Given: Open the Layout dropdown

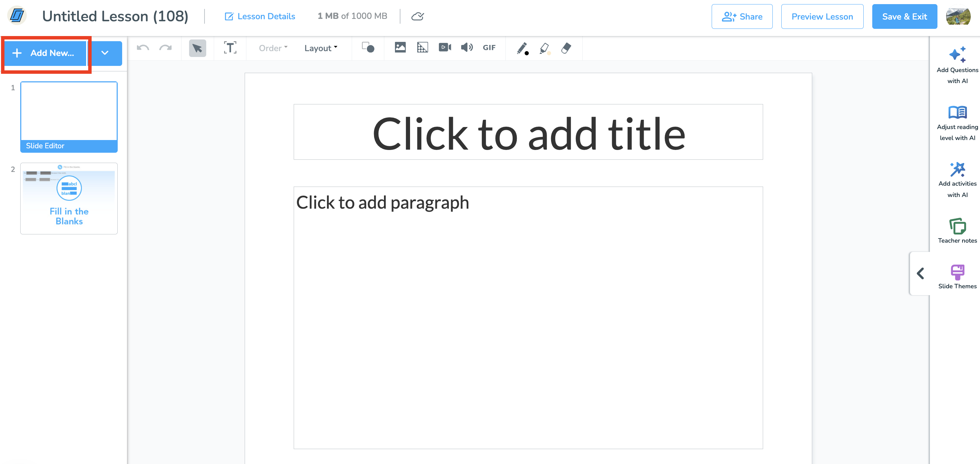Looking at the screenshot, I should click(x=321, y=48).
